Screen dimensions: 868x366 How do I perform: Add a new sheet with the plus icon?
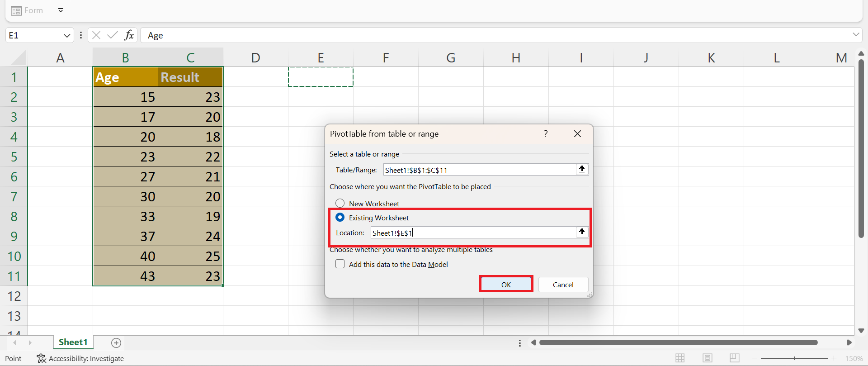tap(116, 343)
